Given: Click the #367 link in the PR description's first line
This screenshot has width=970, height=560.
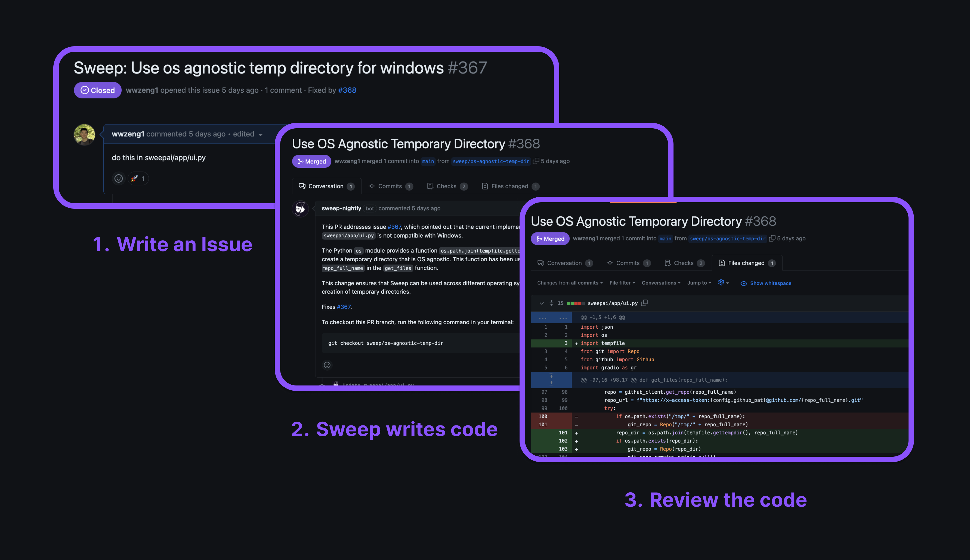Looking at the screenshot, I should click(394, 226).
